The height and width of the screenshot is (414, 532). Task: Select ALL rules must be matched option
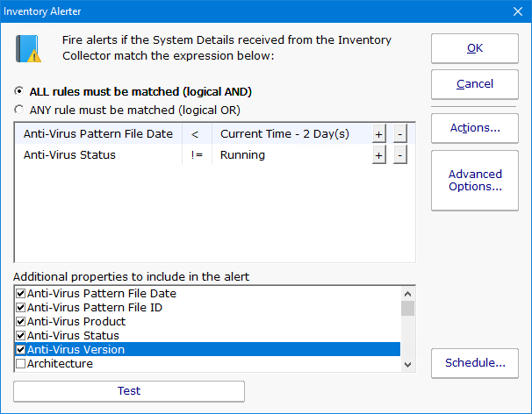click(19, 91)
